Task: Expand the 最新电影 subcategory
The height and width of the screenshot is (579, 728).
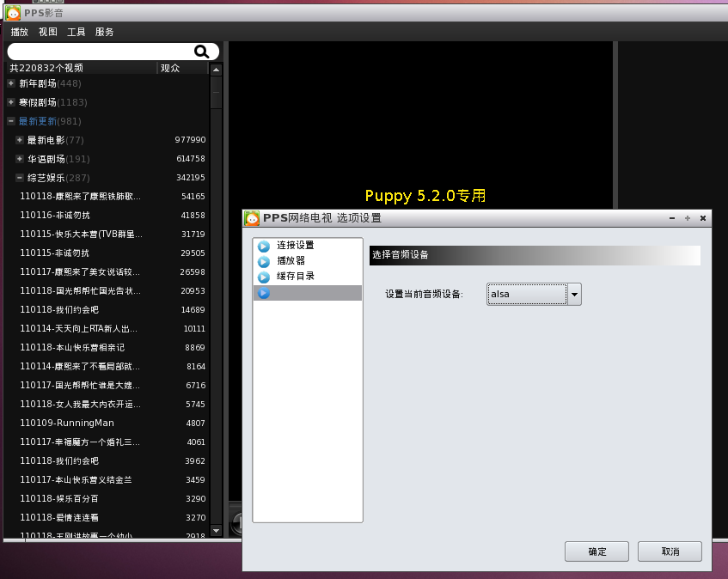Action: pos(20,140)
